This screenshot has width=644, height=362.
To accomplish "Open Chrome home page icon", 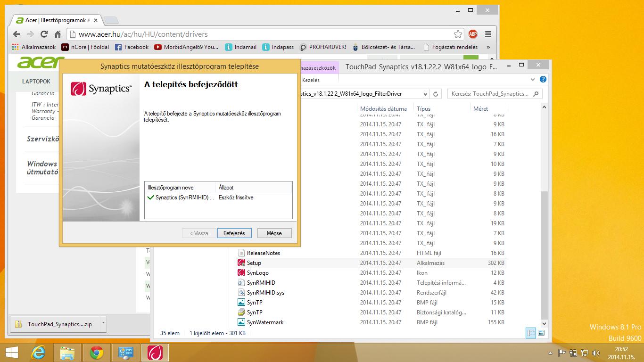I will pyautogui.click(x=58, y=34).
